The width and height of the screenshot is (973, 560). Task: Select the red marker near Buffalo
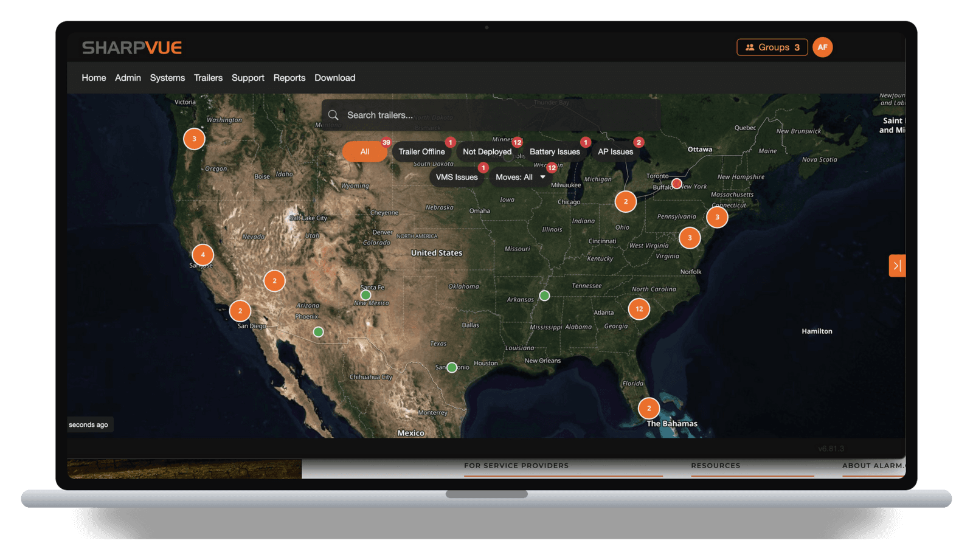point(677,184)
